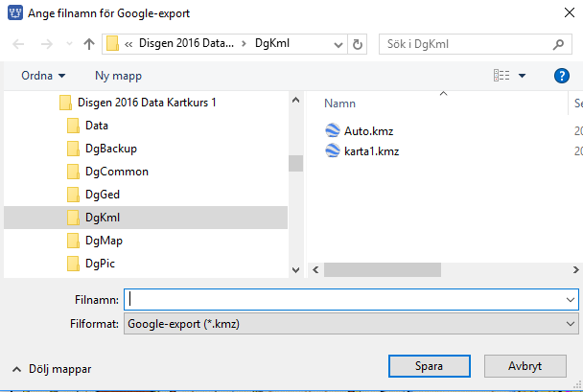Screen dimensions: 583x392
Task: Click the DgMap folder icon
Action: click(x=73, y=241)
